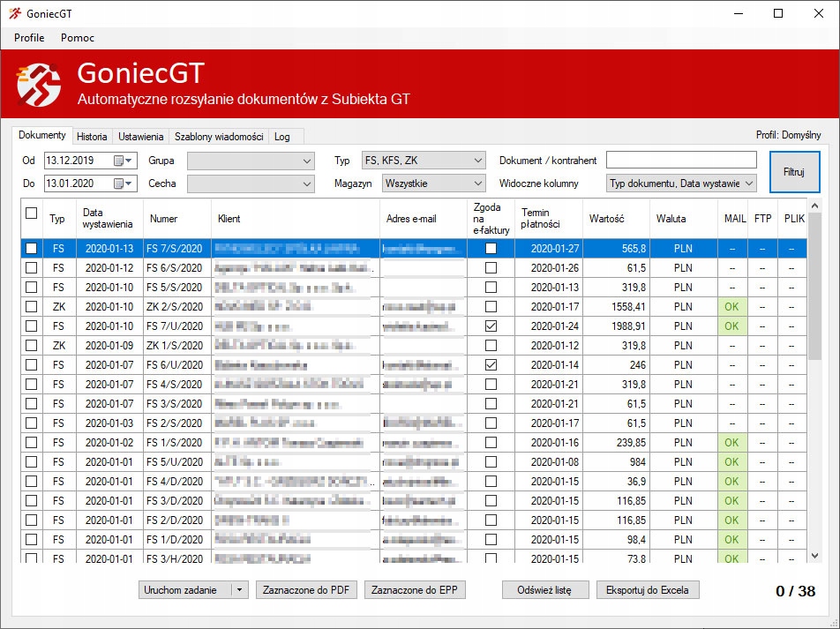Sort by the Wartość column header
This screenshot has height=629, width=840.
(x=606, y=218)
